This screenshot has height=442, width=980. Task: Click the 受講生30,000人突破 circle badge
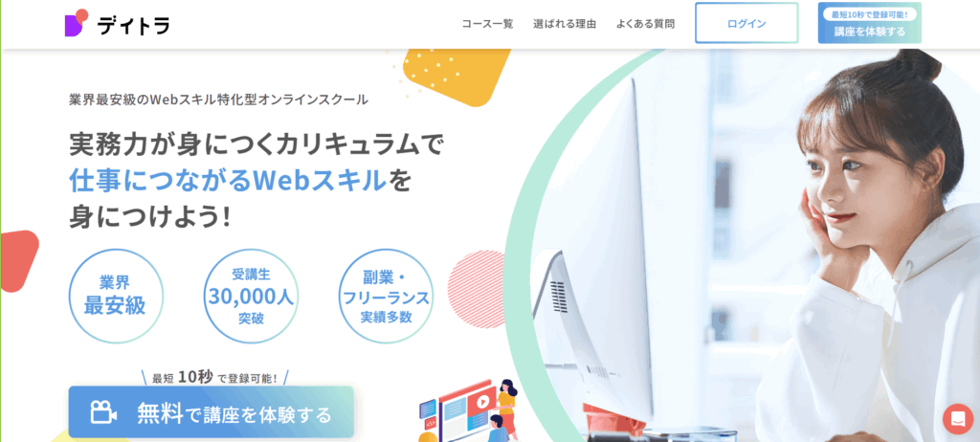[251, 296]
